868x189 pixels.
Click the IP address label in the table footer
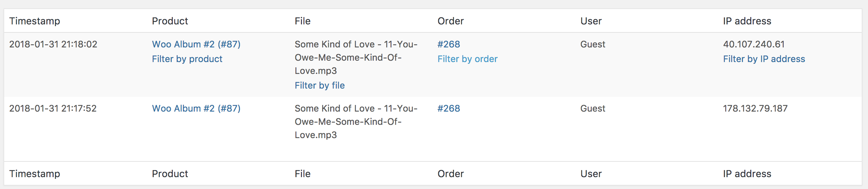point(747,174)
